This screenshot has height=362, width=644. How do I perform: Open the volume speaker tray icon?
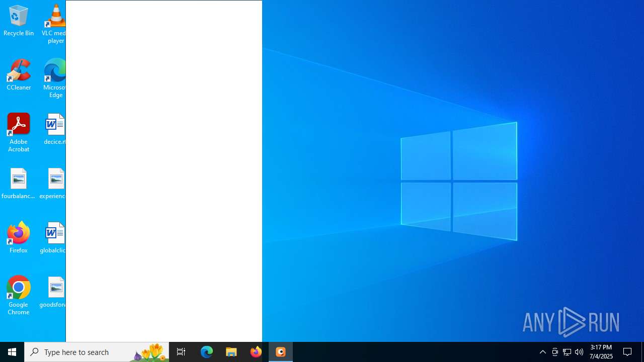579,352
